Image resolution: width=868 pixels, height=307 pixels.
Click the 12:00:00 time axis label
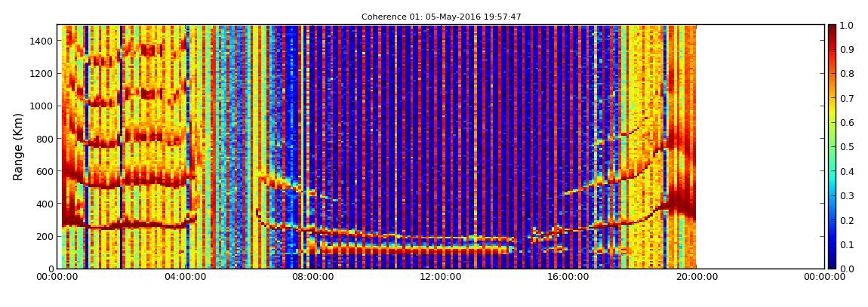click(x=442, y=277)
